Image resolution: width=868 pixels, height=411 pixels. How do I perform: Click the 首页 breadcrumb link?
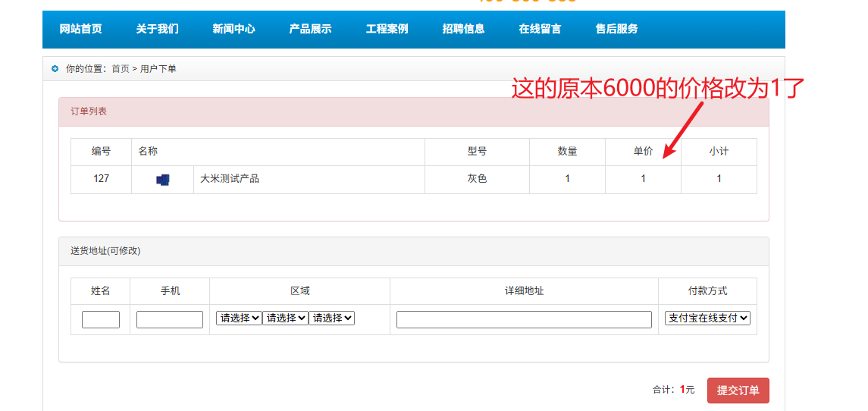pos(121,69)
